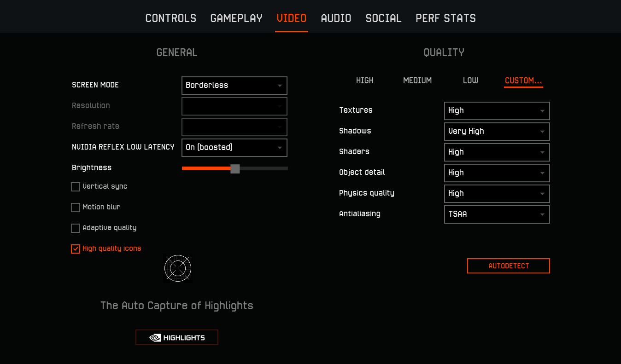Click the Brightness label
621x364 pixels.
coord(92,168)
